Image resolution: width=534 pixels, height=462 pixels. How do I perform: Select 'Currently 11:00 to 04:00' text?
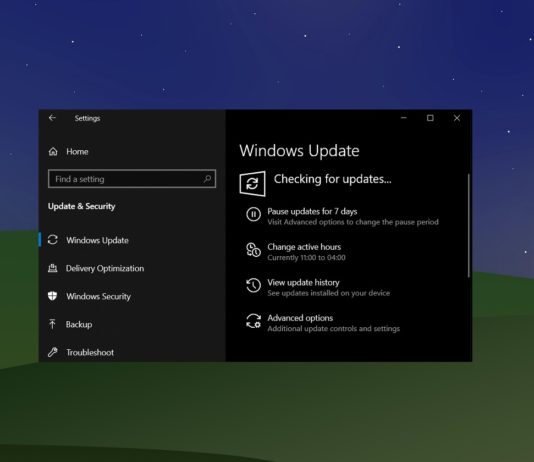coord(306,258)
